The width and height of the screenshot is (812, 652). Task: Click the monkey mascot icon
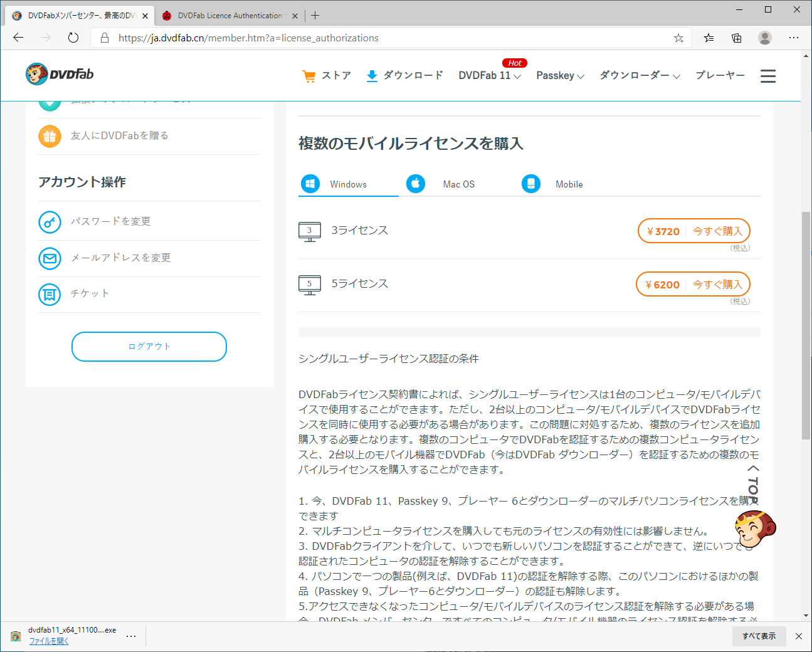coord(756,528)
